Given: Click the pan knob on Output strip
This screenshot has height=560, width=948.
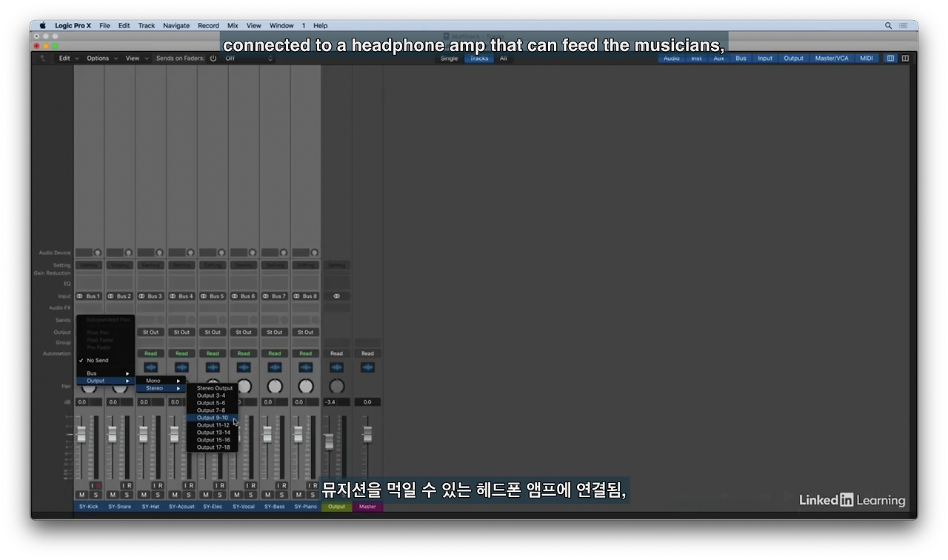Looking at the screenshot, I should pyautogui.click(x=337, y=386).
